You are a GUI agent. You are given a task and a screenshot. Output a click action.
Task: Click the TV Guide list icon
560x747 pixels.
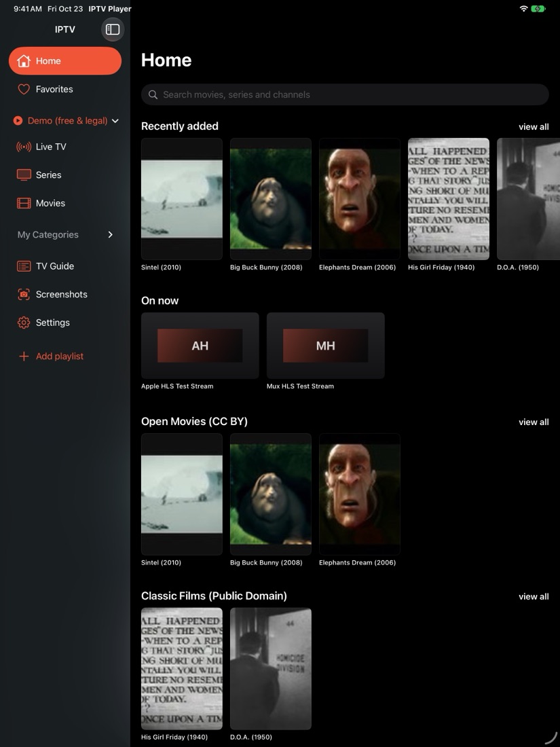[x=23, y=266]
